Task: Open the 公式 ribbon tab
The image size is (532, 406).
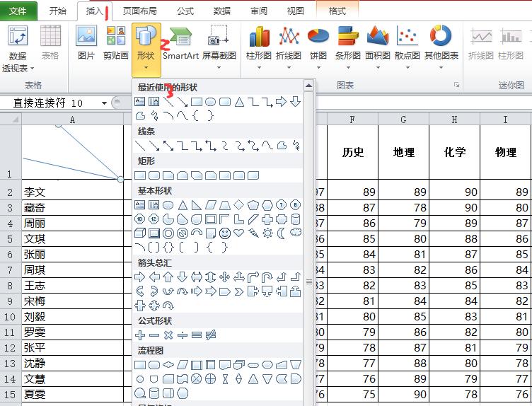Action: 185,11
